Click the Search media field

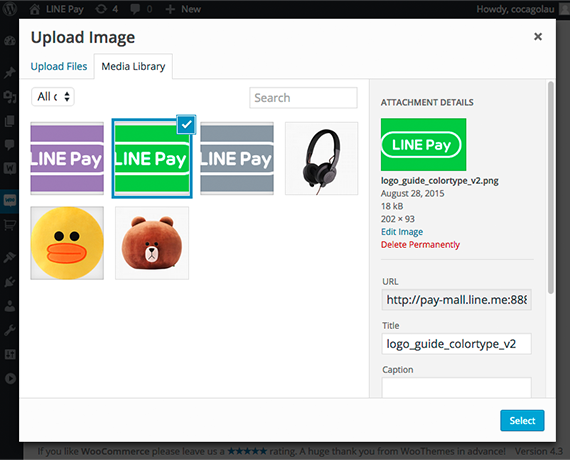tap(304, 98)
